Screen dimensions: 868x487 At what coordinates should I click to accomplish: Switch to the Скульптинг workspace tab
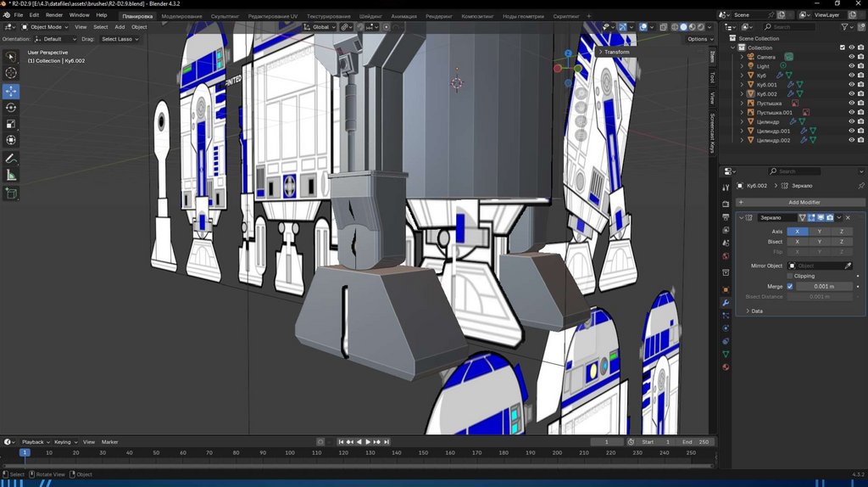pos(225,16)
